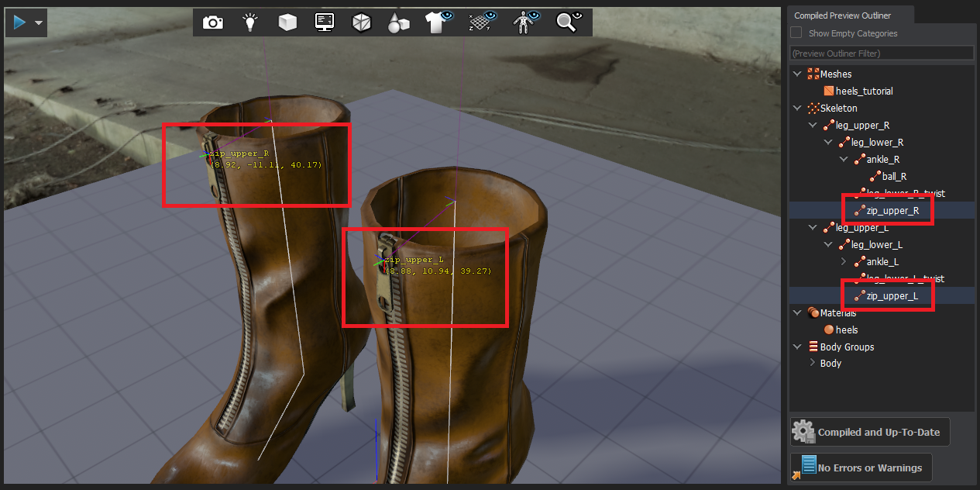Click the ankle_R bone icon

pos(859,160)
